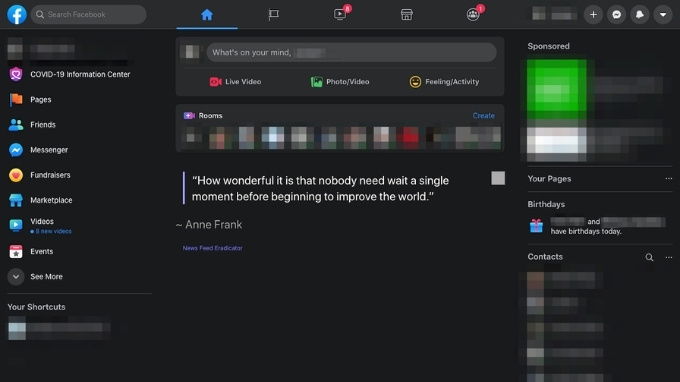Image resolution: width=680 pixels, height=382 pixels.
Task: Click the birthday gift icon
Action: click(536, 226)
